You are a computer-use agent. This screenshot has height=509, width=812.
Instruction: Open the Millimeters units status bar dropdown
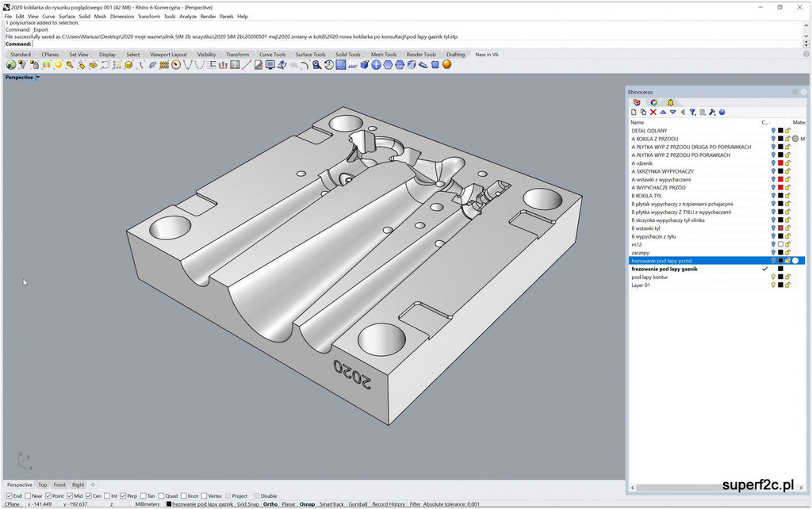point(147,504)
